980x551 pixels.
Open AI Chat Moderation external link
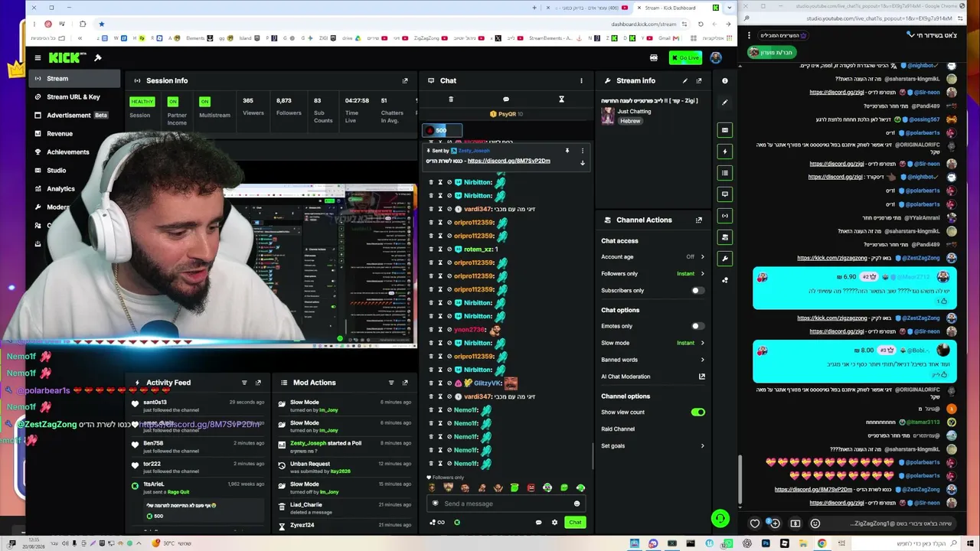pos(701,377)
